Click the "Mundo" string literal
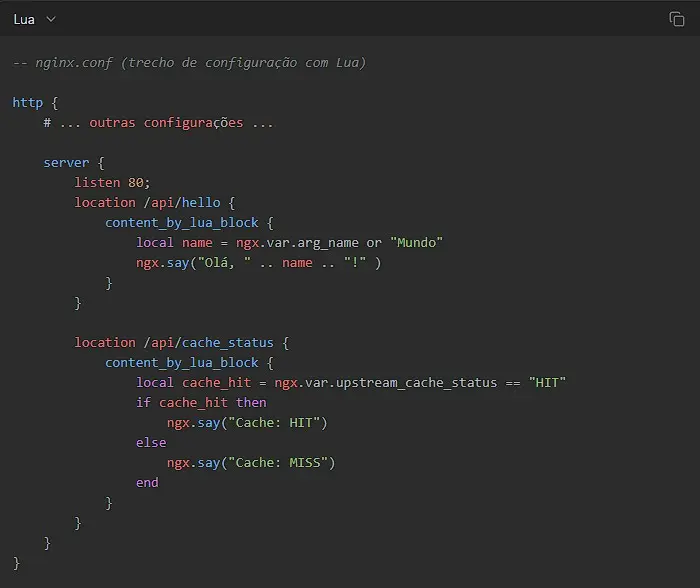The width and height of the screenshot is (700, 588). click(416, 243)
